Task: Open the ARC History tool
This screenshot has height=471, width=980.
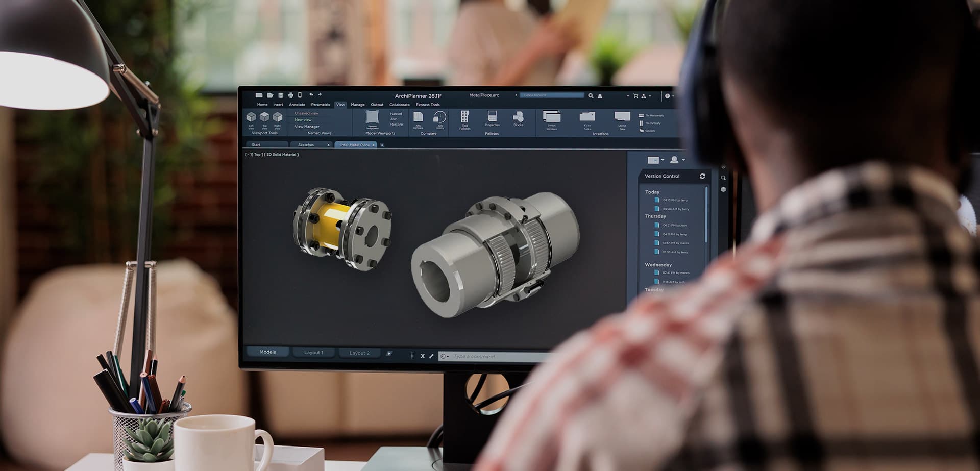Action: pos(440,118)
